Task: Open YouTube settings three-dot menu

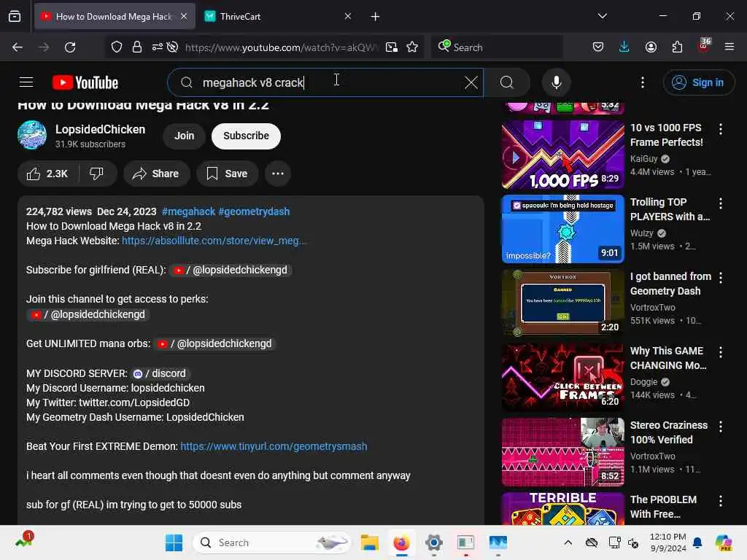Action: pos(642,82)
